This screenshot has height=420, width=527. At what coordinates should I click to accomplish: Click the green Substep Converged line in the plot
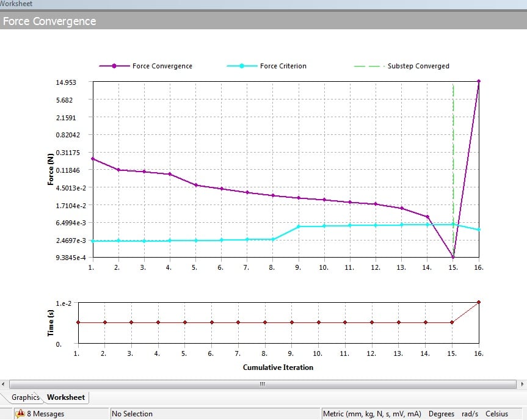453,168
